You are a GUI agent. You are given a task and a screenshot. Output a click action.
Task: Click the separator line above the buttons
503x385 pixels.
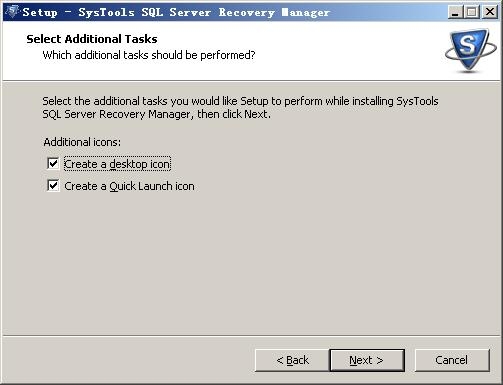[251, 336]
